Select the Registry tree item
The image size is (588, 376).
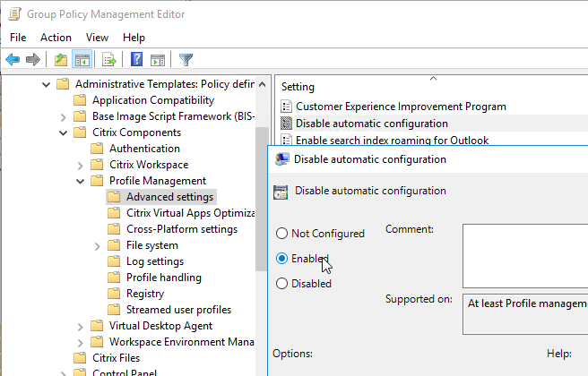click(x=145, y=294)
